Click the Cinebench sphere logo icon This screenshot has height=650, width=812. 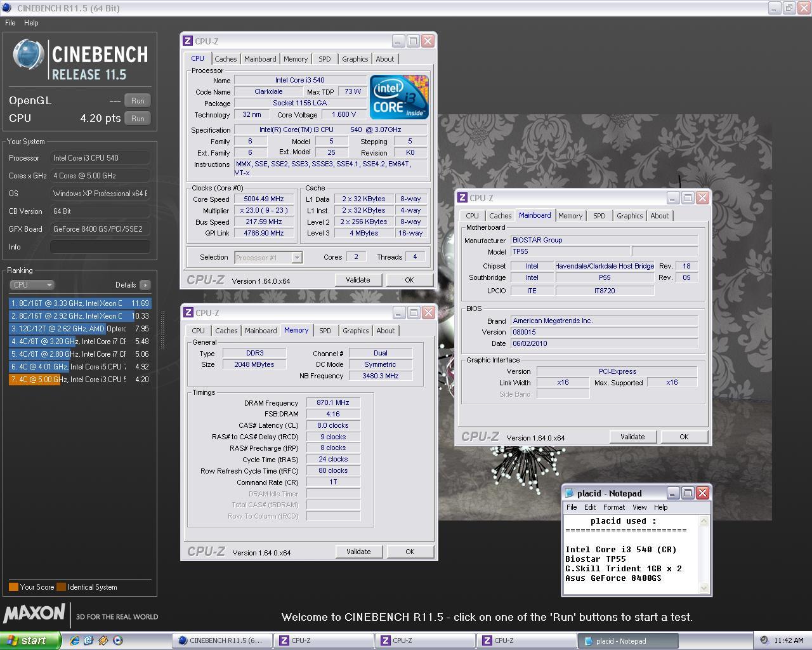click(x=29, y=56)
